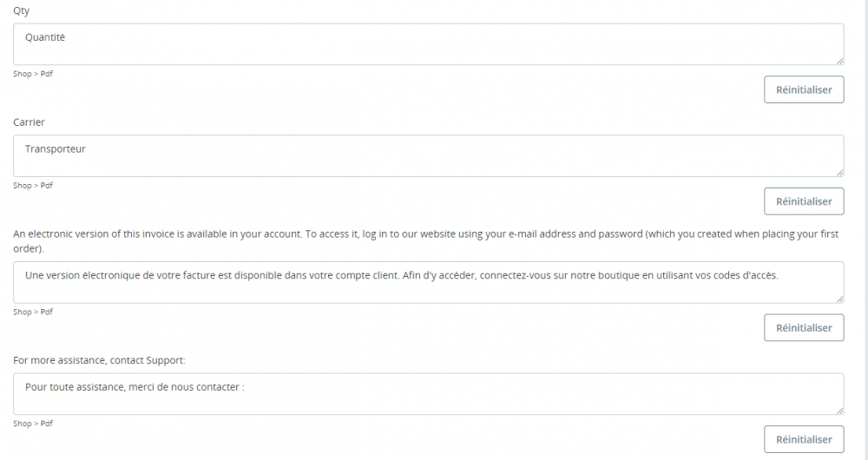Click the resize grip on Transporteur textarea
This screenshot has width=868, height=460.
click(839, 173)
